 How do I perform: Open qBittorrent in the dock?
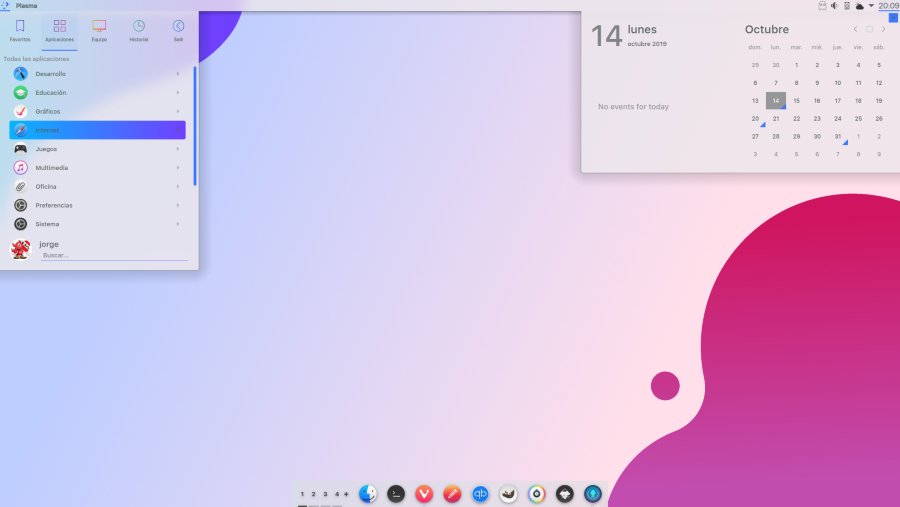480,494
